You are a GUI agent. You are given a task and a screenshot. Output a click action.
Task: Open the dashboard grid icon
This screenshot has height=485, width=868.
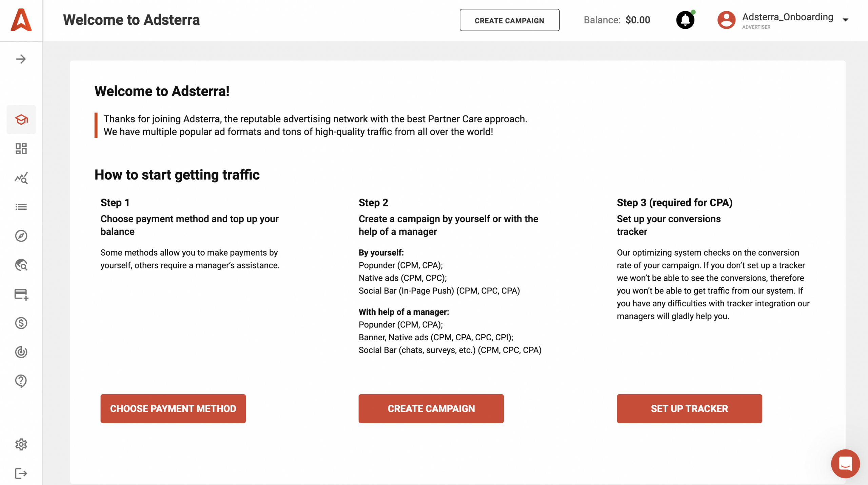[21, 149]
